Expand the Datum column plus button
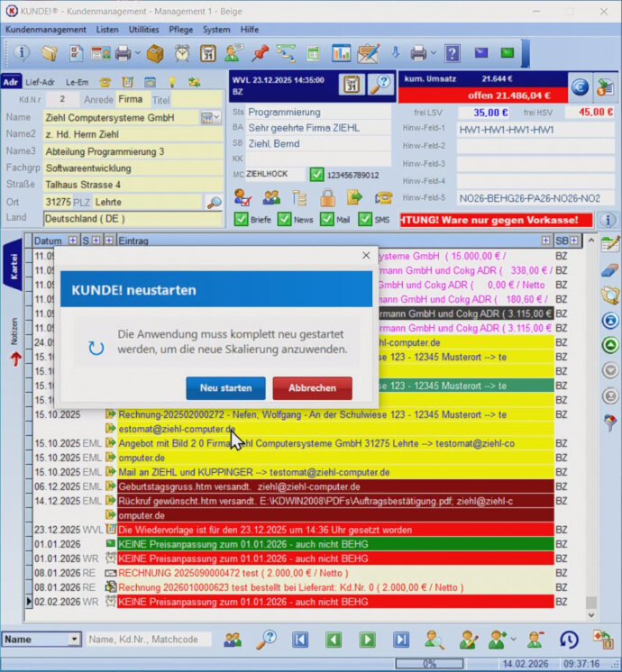This screenshot has width=622, height=672. 72,241
